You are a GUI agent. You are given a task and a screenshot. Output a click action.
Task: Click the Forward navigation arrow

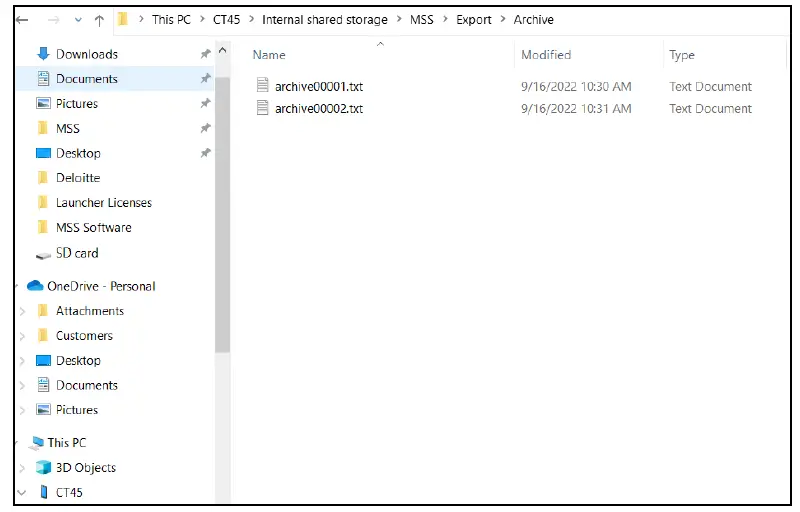(53, 20)
